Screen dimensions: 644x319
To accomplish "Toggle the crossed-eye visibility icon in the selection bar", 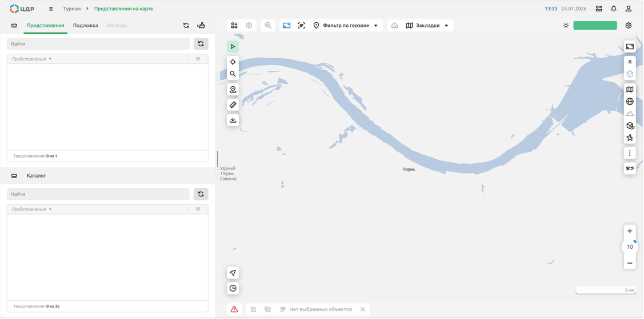I will (x=268, y=309).
